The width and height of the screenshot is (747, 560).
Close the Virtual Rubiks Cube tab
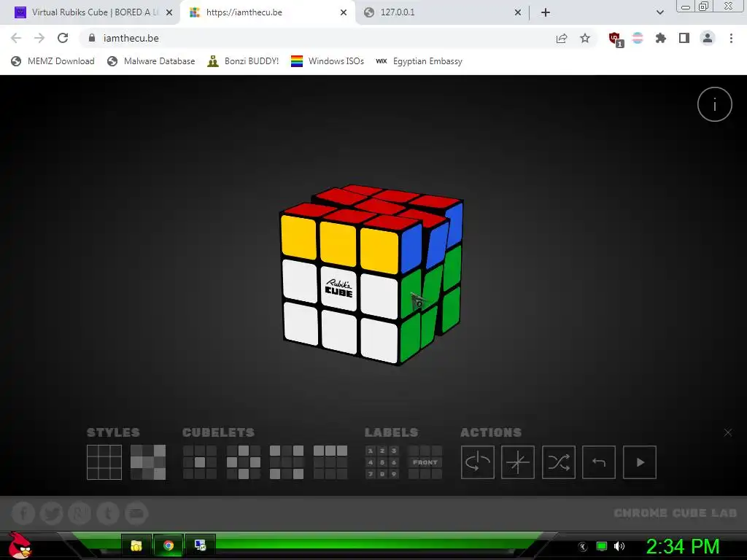click(x=169, y=12)
